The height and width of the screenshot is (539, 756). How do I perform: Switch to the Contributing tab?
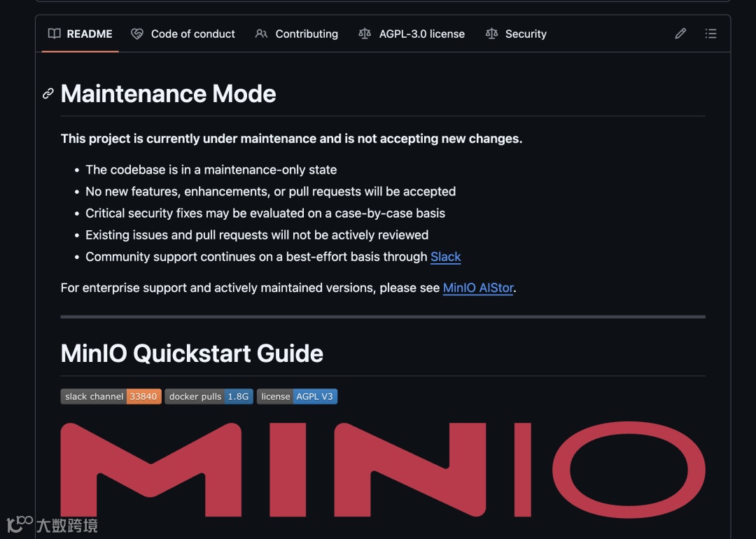click(x=297, y=34)
